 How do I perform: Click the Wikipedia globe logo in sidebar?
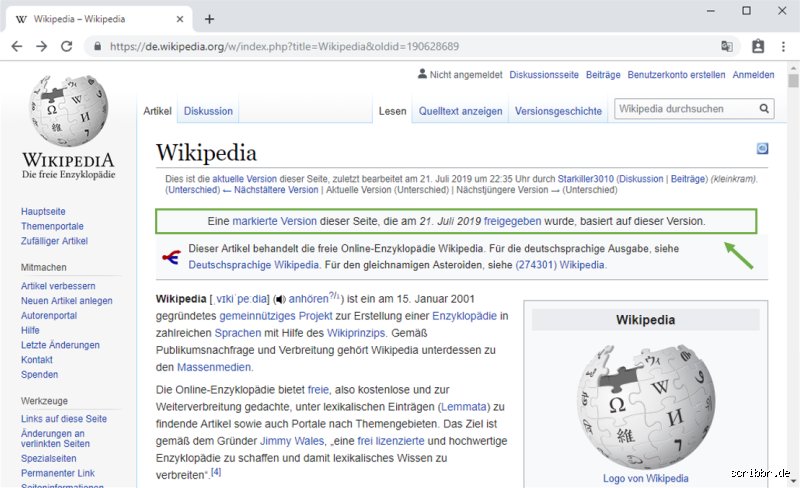click(68, 110)
